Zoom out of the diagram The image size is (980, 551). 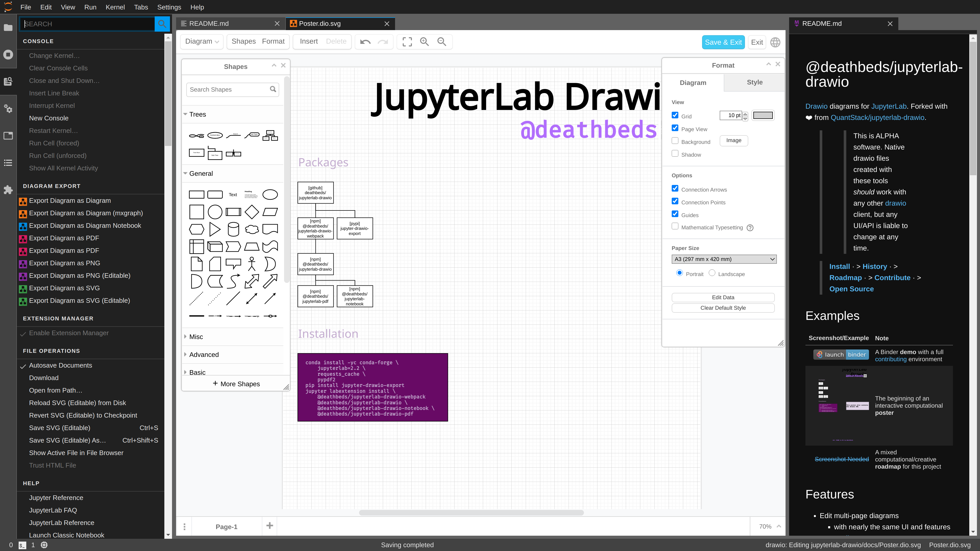(x=441, y=41)
